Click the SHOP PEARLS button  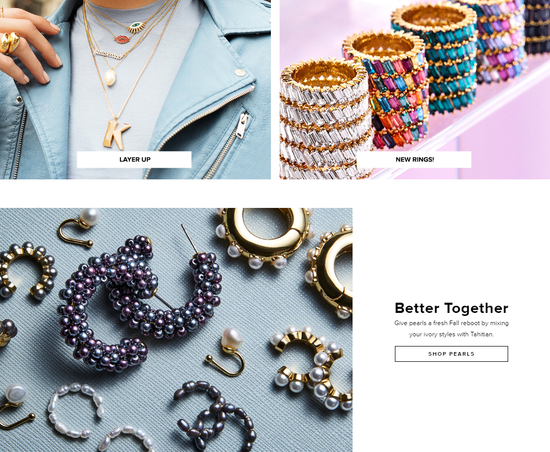pyautogui.click(x=451, y=354)
